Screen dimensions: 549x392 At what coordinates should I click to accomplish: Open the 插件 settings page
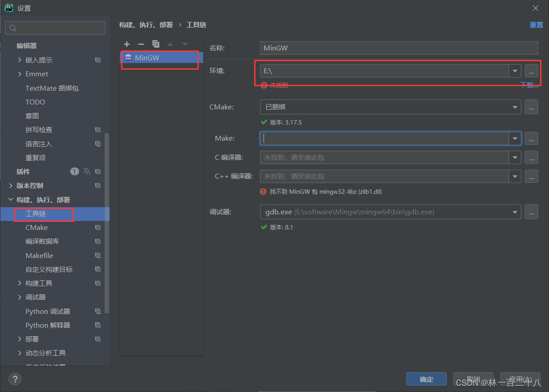point(23,171)
